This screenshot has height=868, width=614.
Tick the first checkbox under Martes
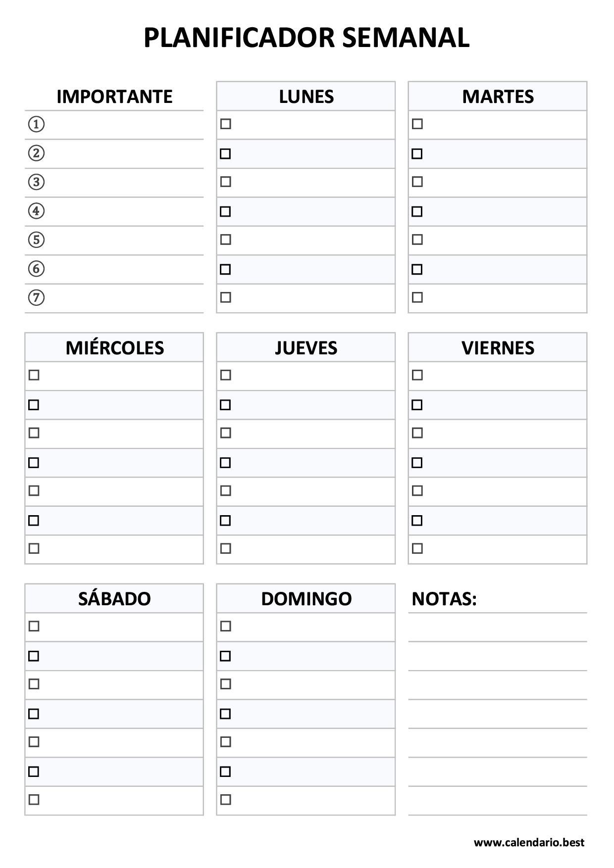pos(417,124)
